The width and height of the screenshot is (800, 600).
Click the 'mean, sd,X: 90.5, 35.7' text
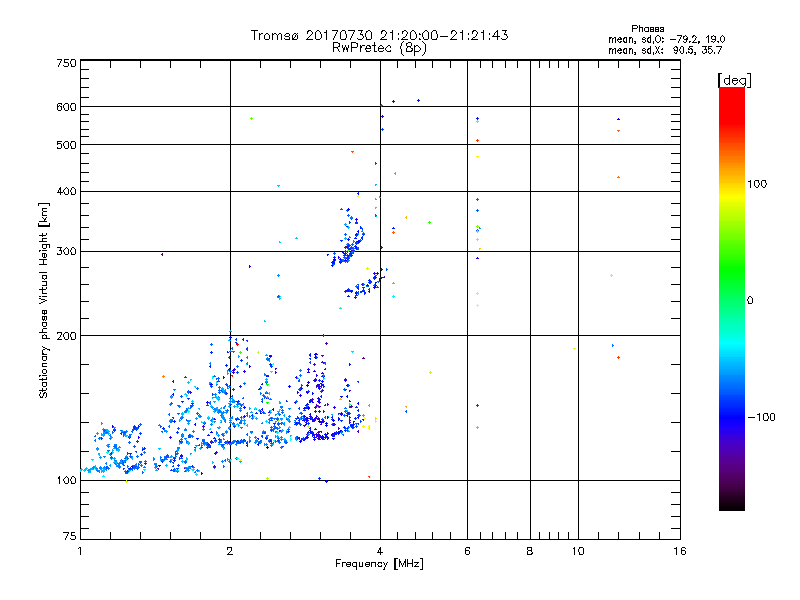pyautogui.click(x=665, y=50)
